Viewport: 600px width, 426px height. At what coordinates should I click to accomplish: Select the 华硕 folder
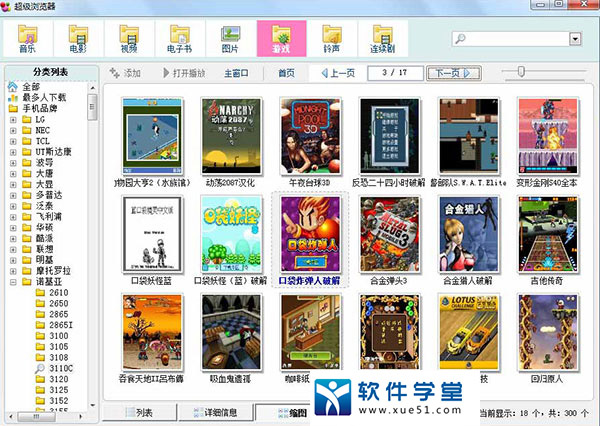coord(38,227)
